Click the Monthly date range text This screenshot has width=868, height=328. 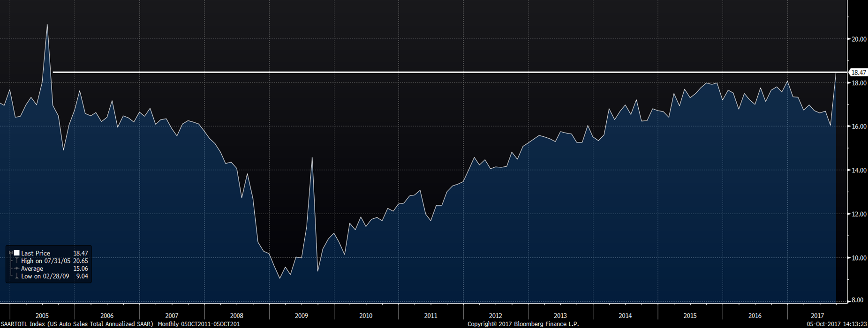pyautogui.click(x=199, y=324)
